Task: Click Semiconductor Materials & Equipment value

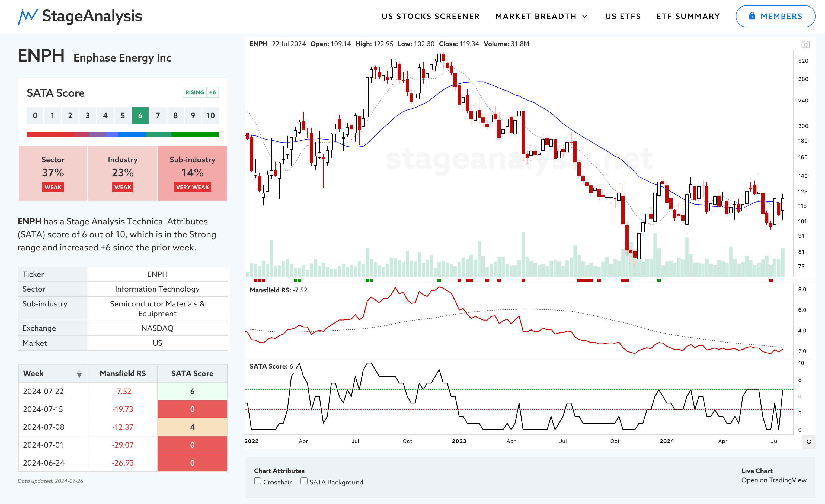Action: [157, 309]
